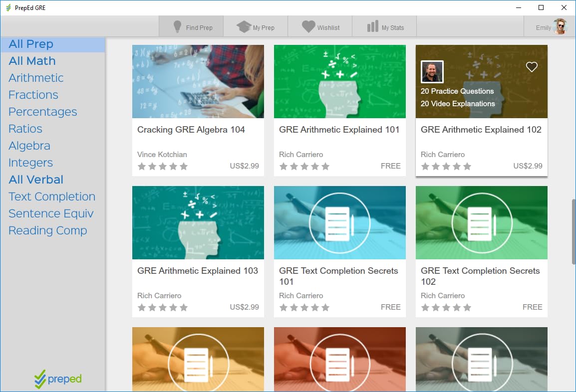
Task: Click the vertical scrollbar thumb
Action: coord(573,231)
